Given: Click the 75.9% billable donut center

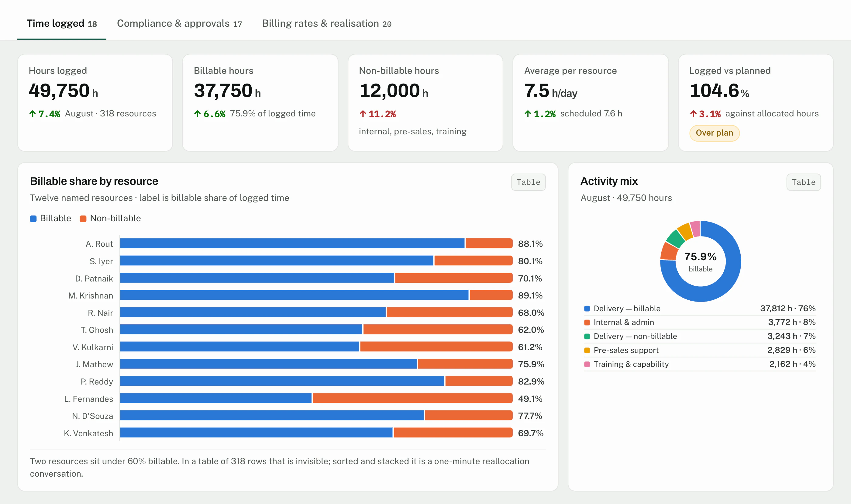Looking at the screenshot, I should click(x=700, y=261).
